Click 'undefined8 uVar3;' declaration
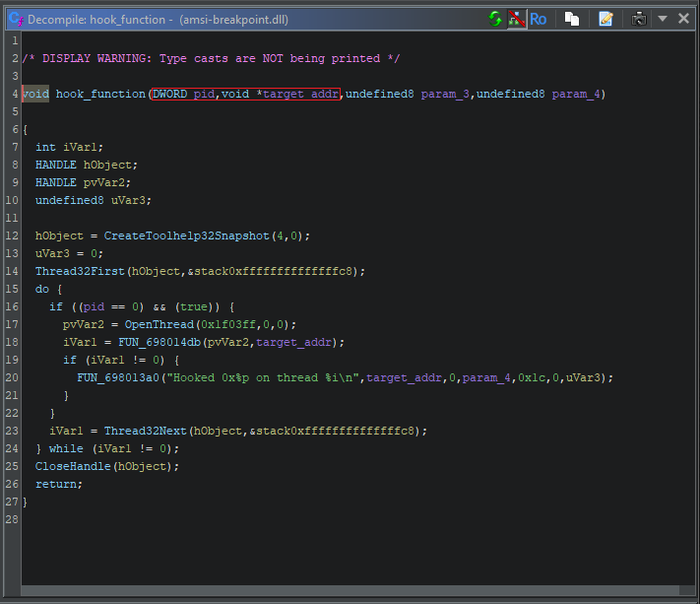 94,200
